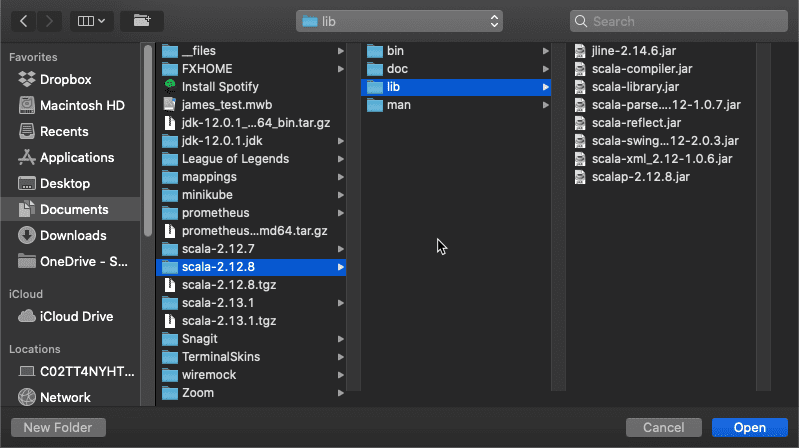Screen dimensions: 799x448
Task: Open Macintosh HD from the sidebar
Action: tap(81, 106)
